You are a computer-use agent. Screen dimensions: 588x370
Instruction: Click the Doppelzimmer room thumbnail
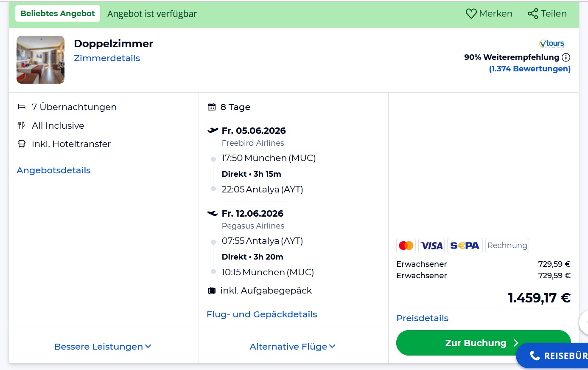(41, 59)
